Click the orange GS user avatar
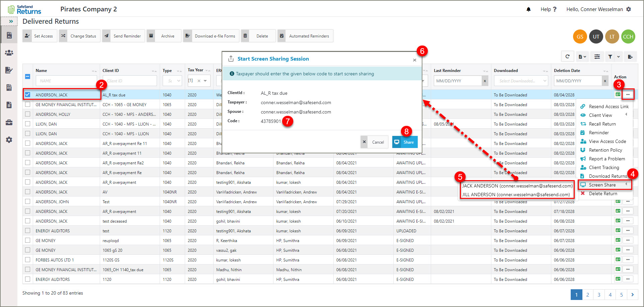 click(x=580, y=37)
